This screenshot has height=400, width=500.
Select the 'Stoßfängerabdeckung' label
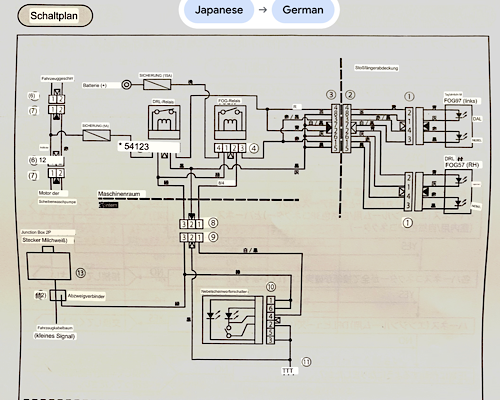click(x=376, y=68)
